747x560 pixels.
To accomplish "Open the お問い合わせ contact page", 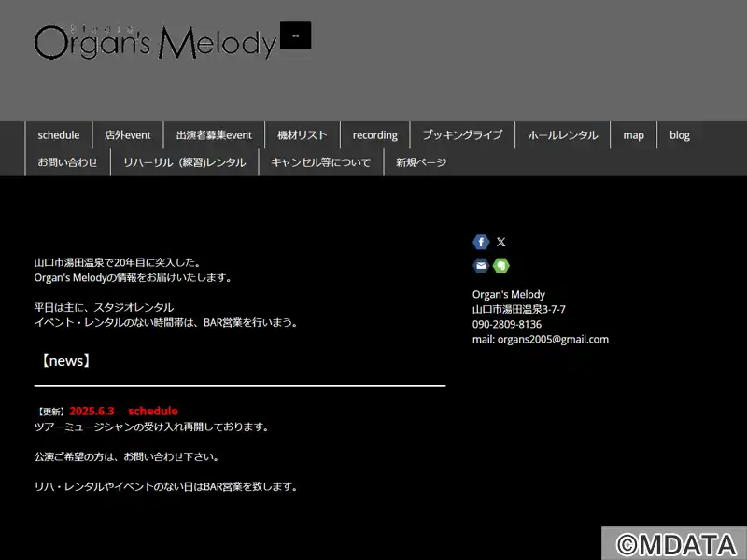I will [x=67, y=162].
